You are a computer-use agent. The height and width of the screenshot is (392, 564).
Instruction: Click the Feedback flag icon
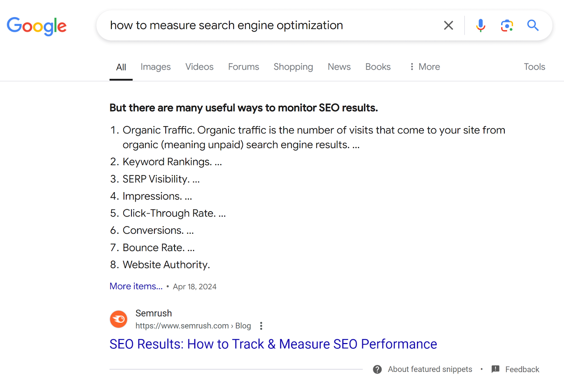(x=496, y=369)
